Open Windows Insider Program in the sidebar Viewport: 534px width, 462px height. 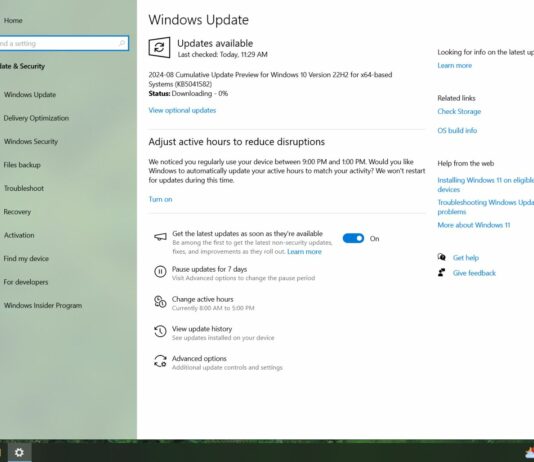[x=43, y=305]
